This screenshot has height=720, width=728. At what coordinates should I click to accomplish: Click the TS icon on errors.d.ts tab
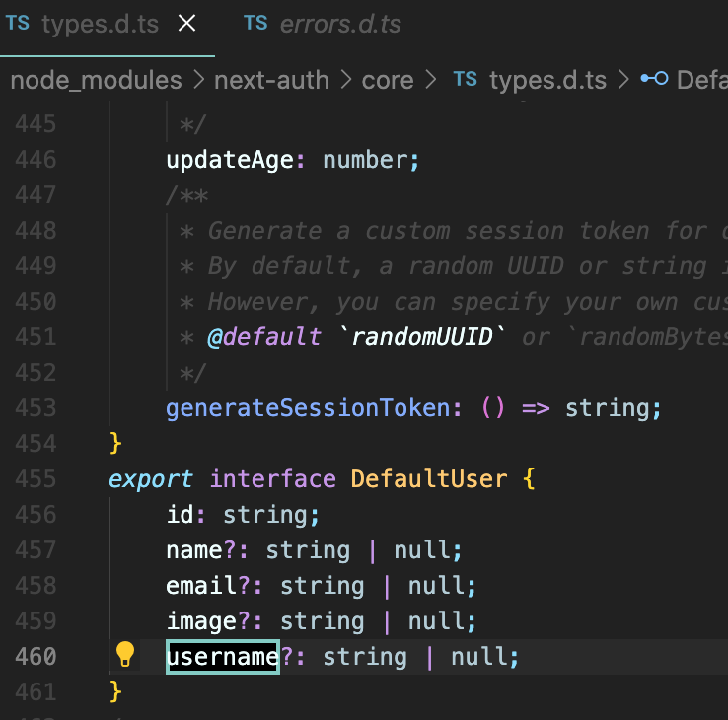[x=255, y=25]
